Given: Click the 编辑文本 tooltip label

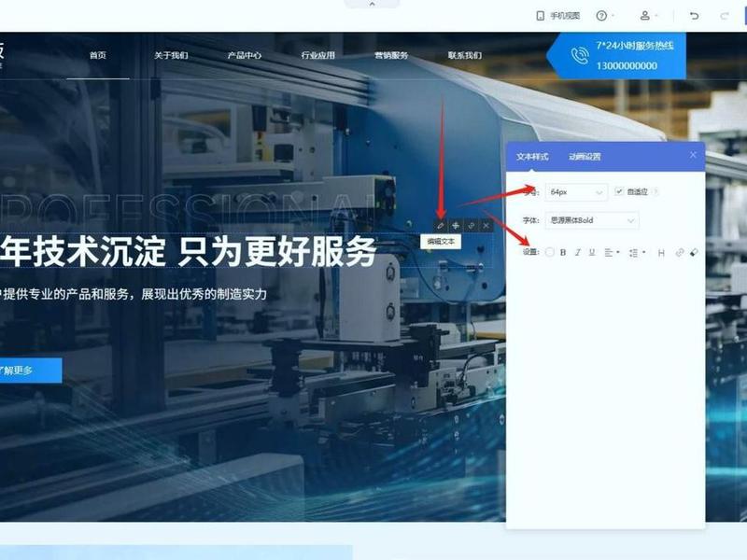Looking at the screenshot, I should point(441,242).
